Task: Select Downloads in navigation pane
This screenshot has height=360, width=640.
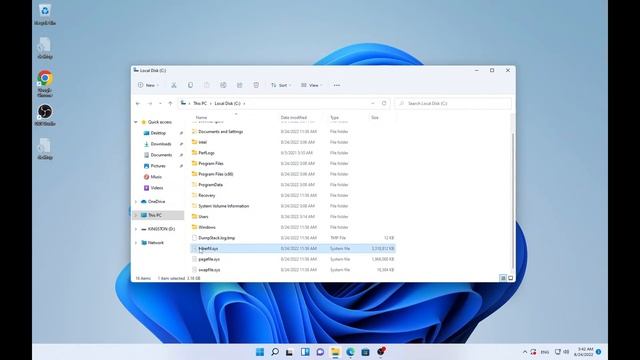Action: pos(160,144)
